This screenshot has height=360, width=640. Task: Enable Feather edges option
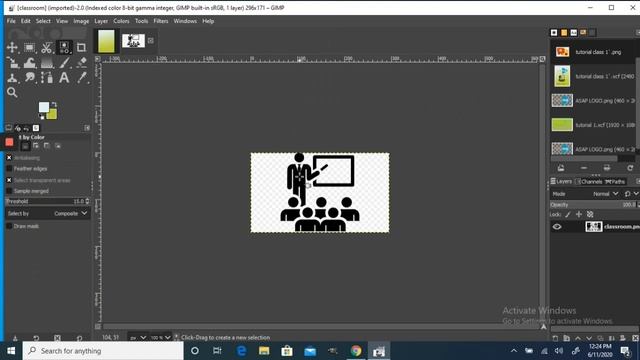coord(9,169)
